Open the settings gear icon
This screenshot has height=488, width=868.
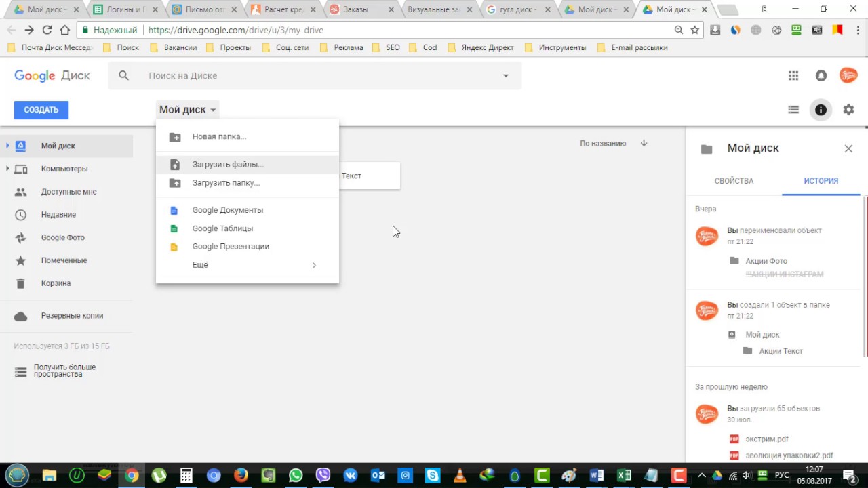point(848,110)
